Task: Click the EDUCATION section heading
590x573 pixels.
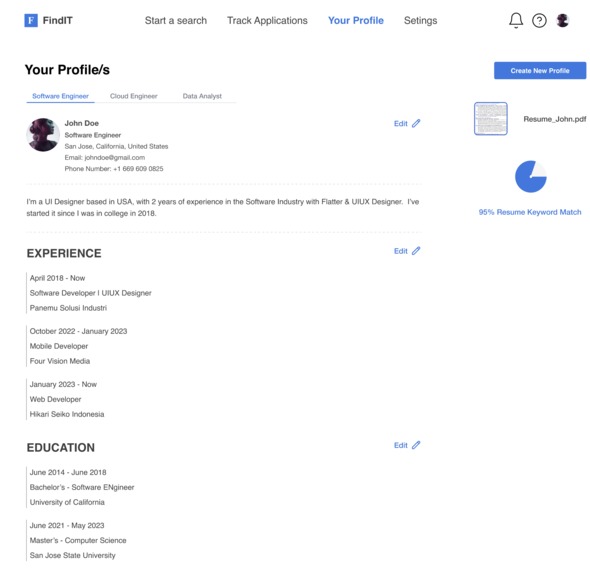Action: click(61, 448)
